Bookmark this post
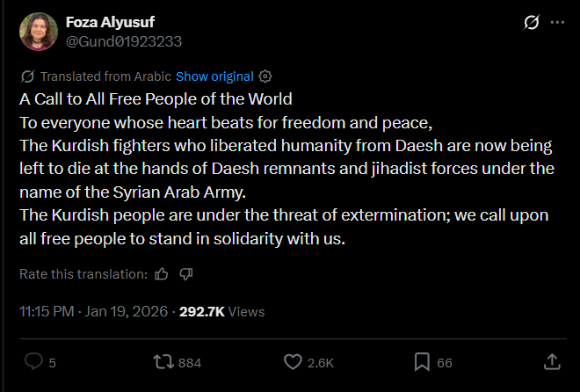Viewport: 580px width, 392px height. [x=423, y=362]
